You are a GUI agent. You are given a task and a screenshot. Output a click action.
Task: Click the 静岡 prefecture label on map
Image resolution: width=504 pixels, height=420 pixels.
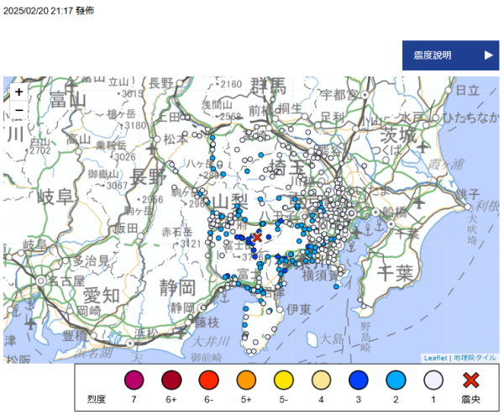point(177,288)
